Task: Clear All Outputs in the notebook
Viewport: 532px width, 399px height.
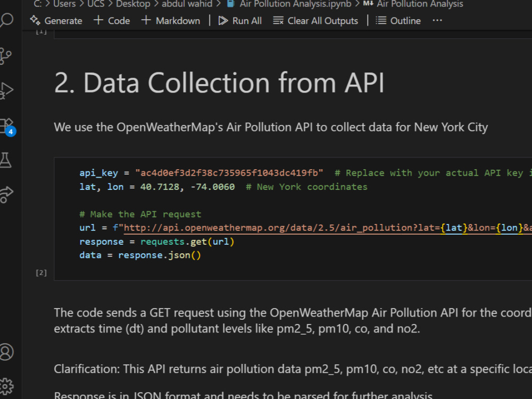Action: [x=315, y=21]
